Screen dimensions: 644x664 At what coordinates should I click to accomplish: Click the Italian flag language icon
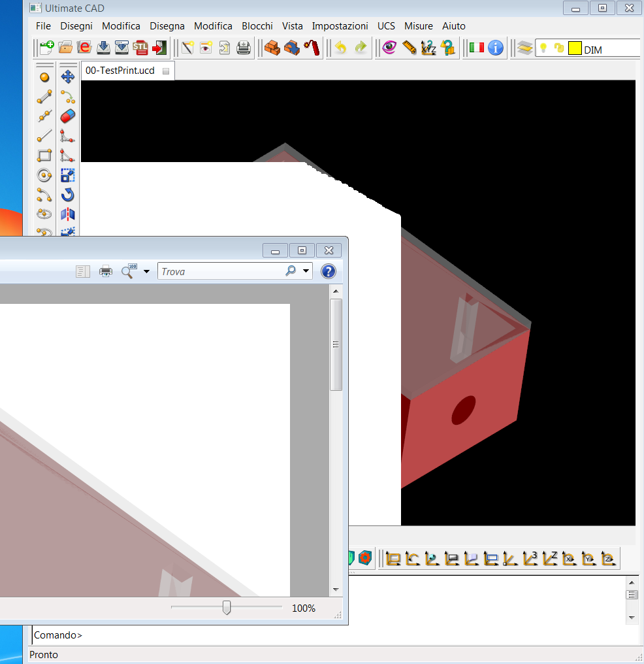[477, 48]
